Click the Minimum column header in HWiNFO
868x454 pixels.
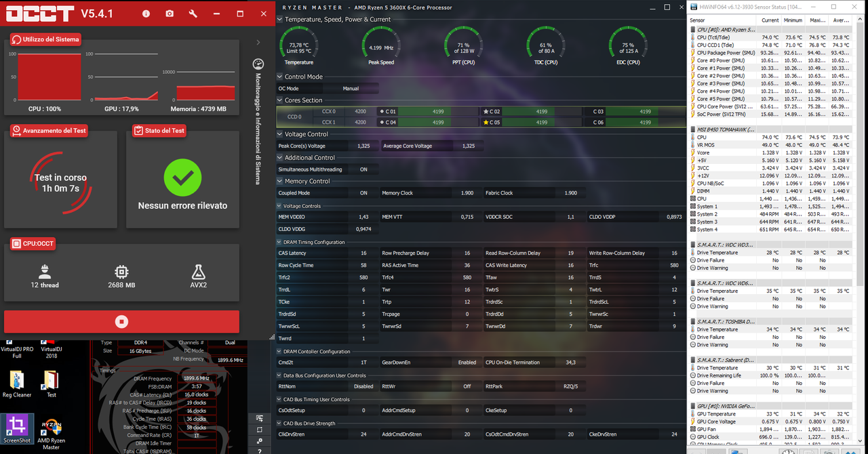793,20
